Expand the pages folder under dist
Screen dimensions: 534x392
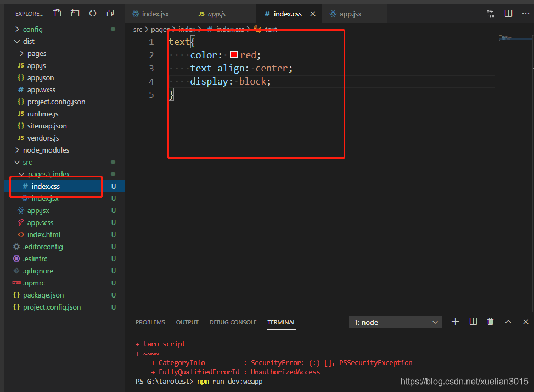(x=65, y=53)
